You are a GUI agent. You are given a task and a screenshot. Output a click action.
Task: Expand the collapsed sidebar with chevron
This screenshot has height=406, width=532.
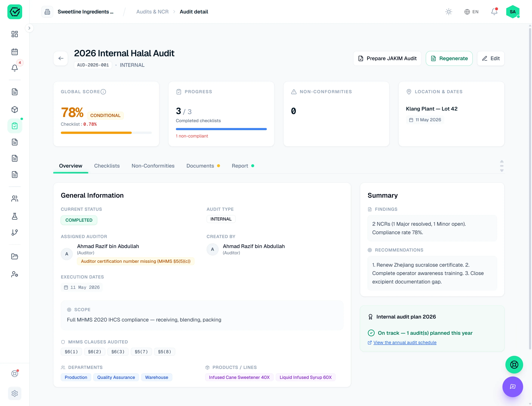[x=29, y=28]
